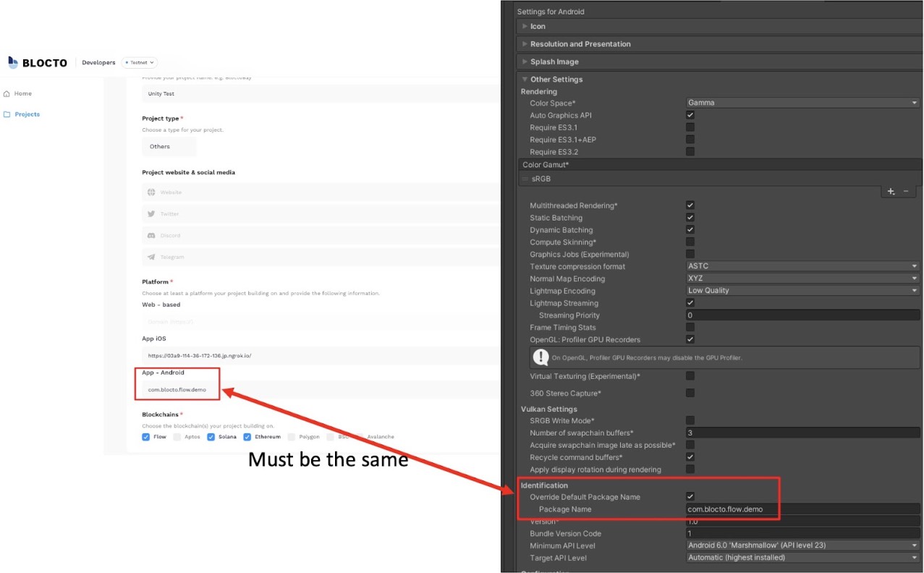Image resolution: width=924 pixels, height=573 pixels.
Task: Click the Blocto logo icon
Action: (13, 62)
